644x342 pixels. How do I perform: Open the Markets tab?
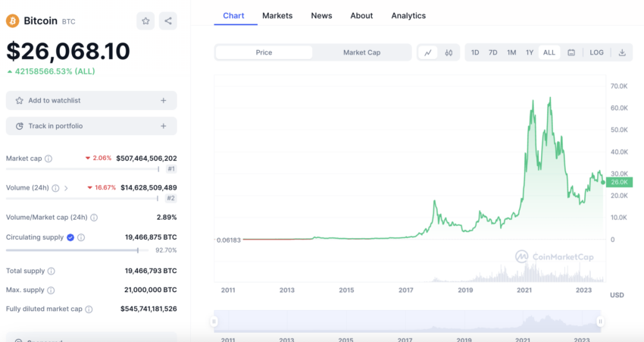[277, 16]
